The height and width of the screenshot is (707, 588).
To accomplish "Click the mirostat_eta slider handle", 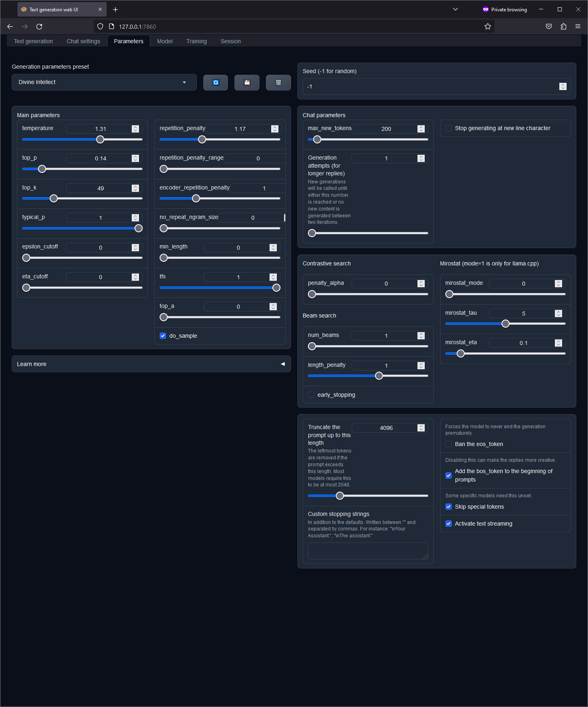I will [x=461, y=353].
